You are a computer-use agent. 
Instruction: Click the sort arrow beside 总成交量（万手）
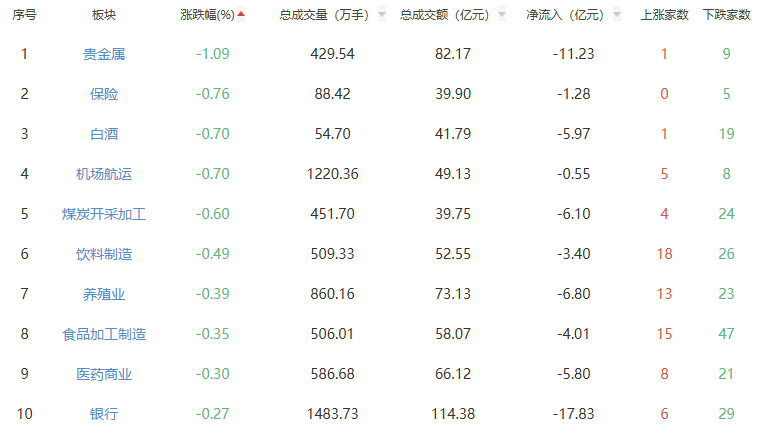tap(382, 15)
